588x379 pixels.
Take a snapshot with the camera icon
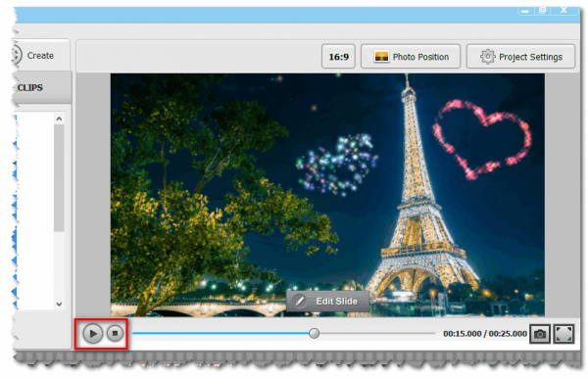[540, 334]
